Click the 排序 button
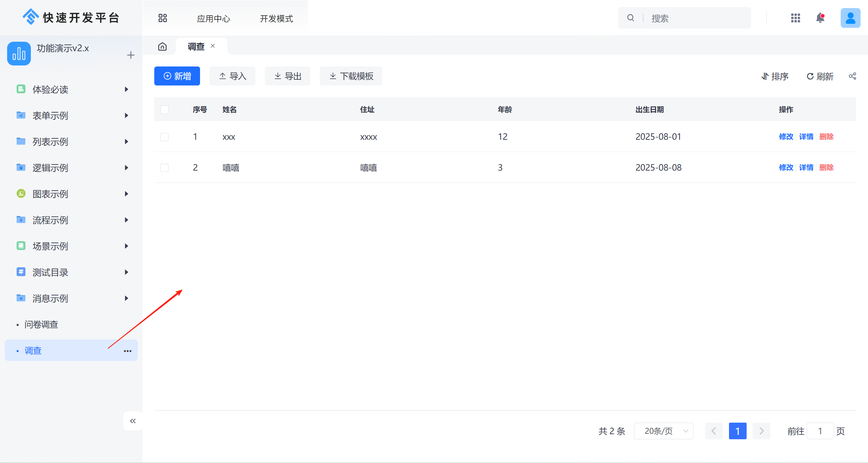868x463 pixels. tap(775, 76)
